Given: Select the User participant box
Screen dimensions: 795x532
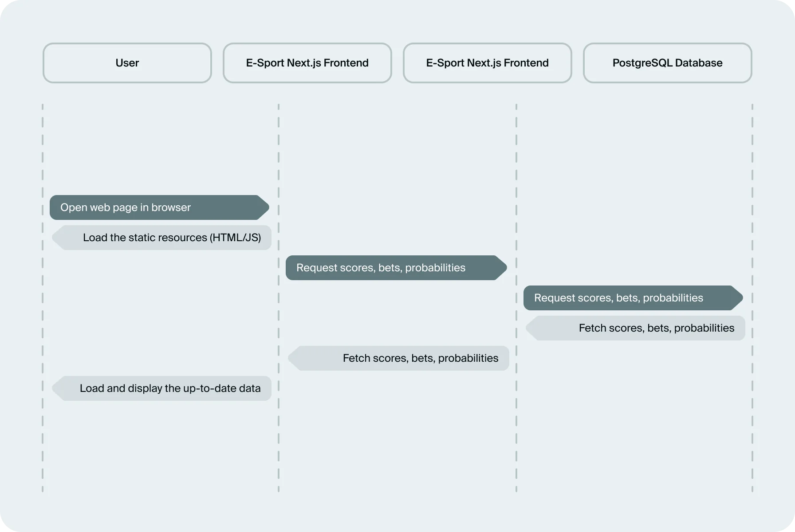Looking at the screenshot, I should [x=127, y=63].
